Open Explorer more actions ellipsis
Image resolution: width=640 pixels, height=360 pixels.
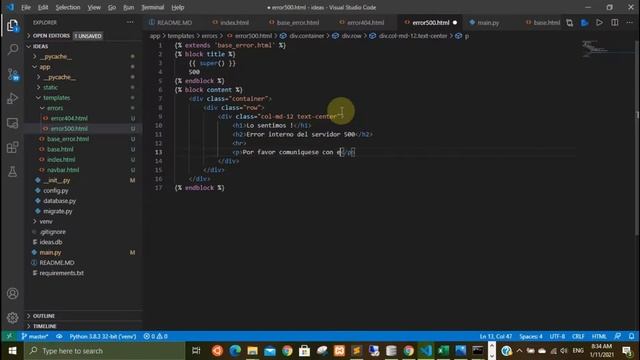130,22
